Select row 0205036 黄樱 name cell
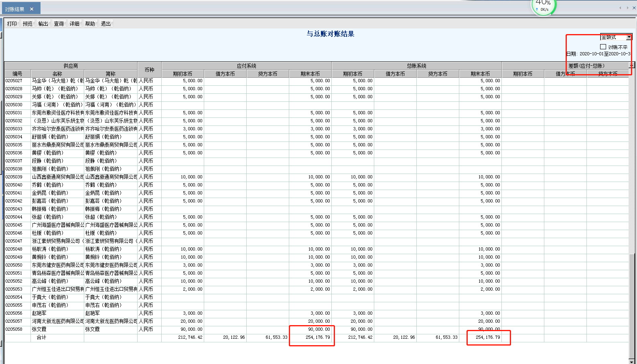The width and height of the screenshot is (637, 364). coord(57,153)
